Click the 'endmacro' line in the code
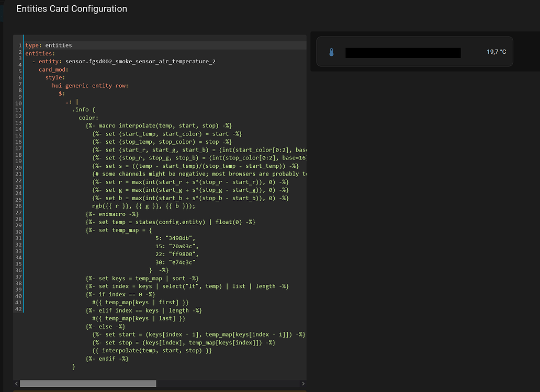 pyautogui.click(x=113, y=214)
